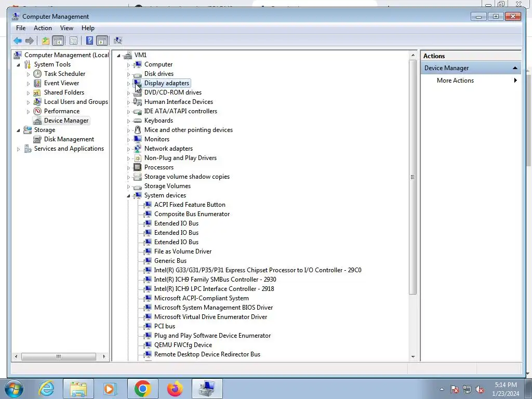Open Windows Media Player from taskbar
The height and width of the screenshot is (399, 532).
(x=110, y=389)
